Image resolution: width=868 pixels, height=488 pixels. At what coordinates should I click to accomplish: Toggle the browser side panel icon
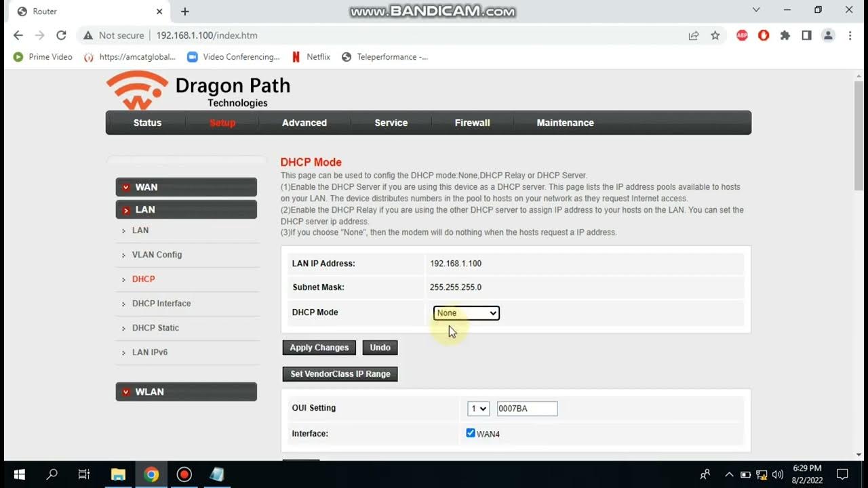[x=806, y=35]
